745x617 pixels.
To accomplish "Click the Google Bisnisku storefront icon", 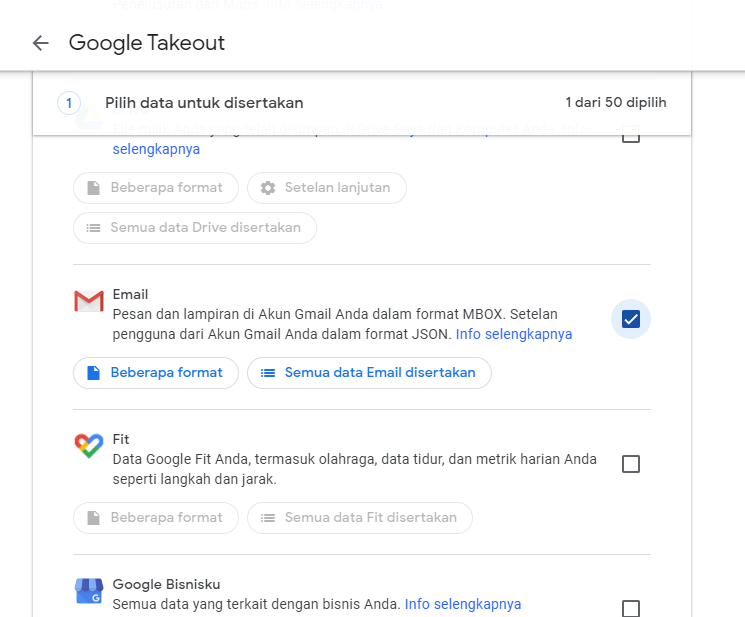I will (x=89, y=590).
